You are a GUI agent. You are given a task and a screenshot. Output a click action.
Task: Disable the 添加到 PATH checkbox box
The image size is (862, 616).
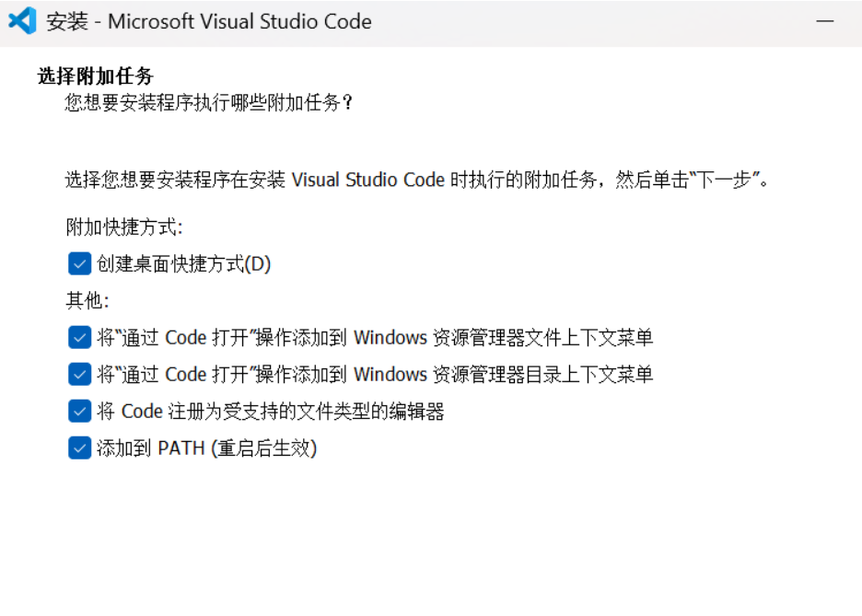(79, 448)
